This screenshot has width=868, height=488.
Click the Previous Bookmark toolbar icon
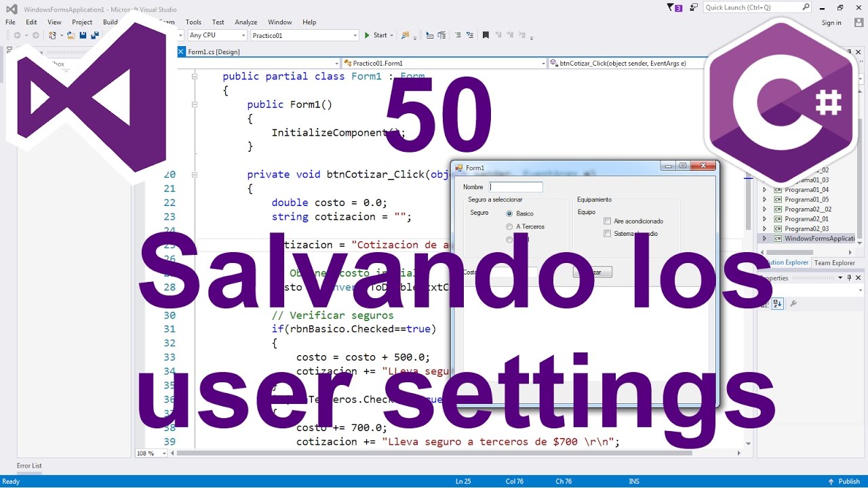point(498,35)
